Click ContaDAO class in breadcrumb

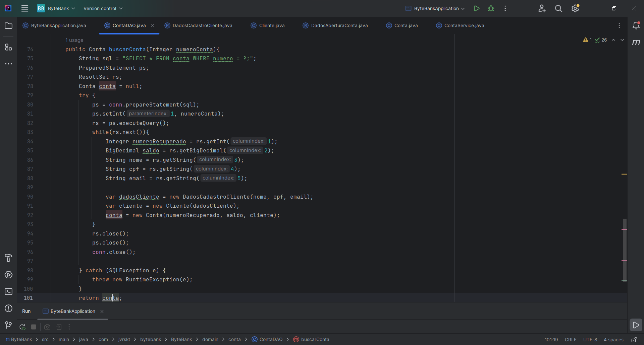[x=267, y=339]
